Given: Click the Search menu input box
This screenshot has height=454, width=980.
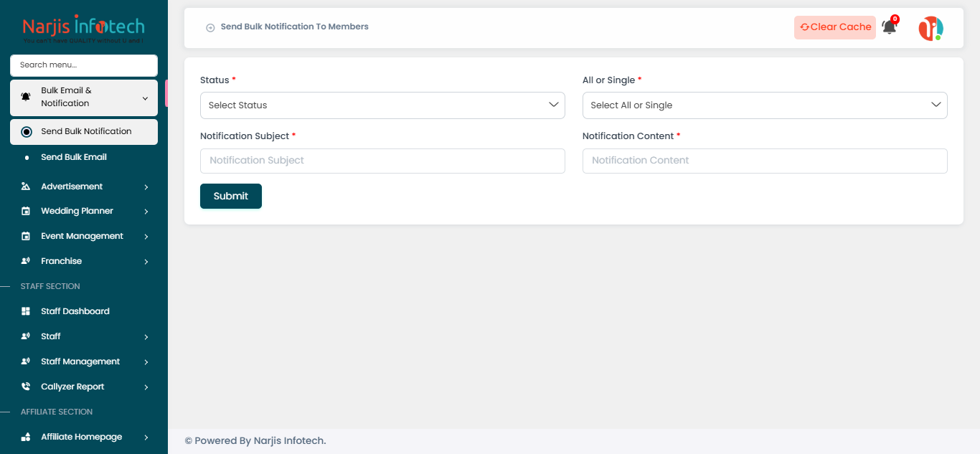Looking at the screenshot, I should (x=84, y=65).
